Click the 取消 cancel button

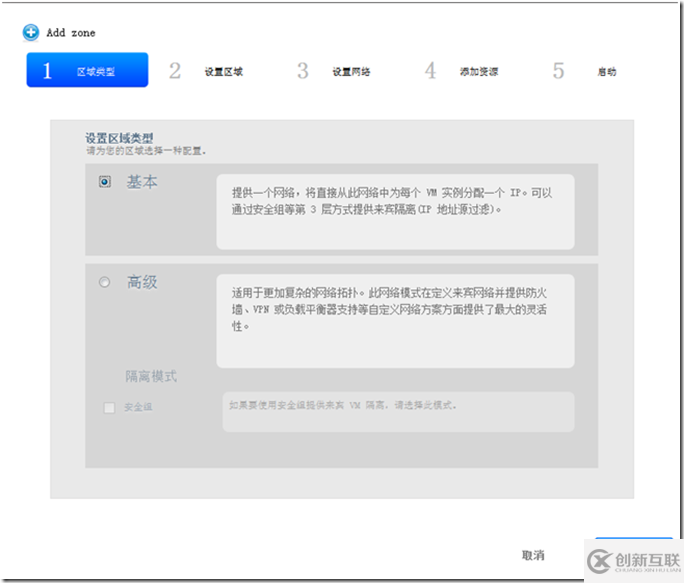[x=533, y=555]
